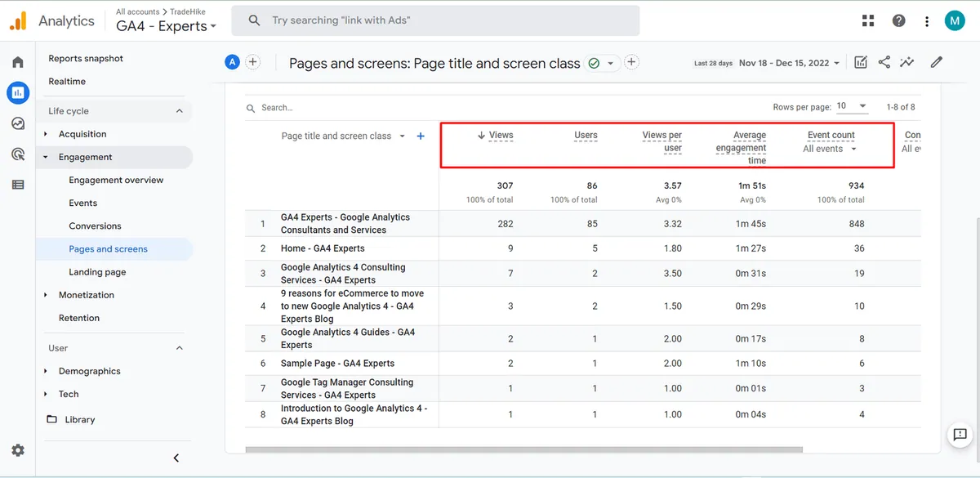Click the All Users A segment badge
The height and width of the screenshot is (478, 980).
point(233,62)
